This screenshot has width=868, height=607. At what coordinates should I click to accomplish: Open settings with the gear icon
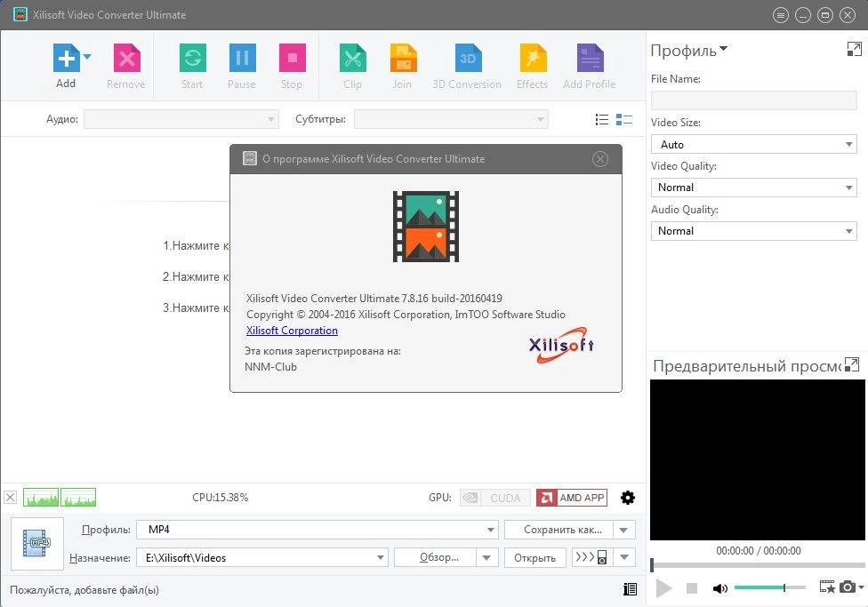(x=628, y=498)
